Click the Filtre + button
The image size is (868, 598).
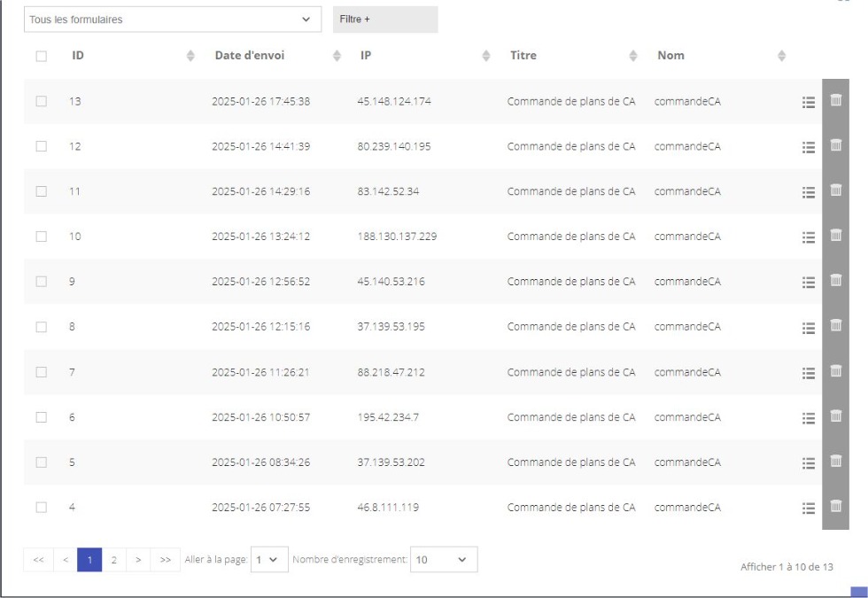point(385,19)
